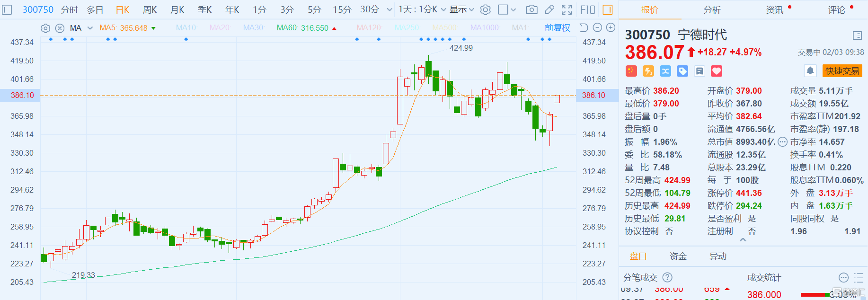
Task: Click the China flag market icon
Action: [631, 71]
